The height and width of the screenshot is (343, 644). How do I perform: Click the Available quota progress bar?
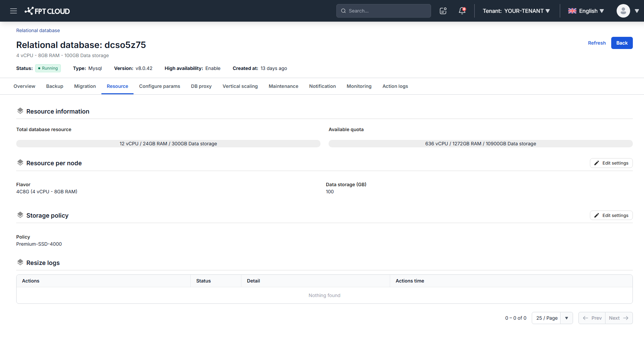tap(480, 144)
